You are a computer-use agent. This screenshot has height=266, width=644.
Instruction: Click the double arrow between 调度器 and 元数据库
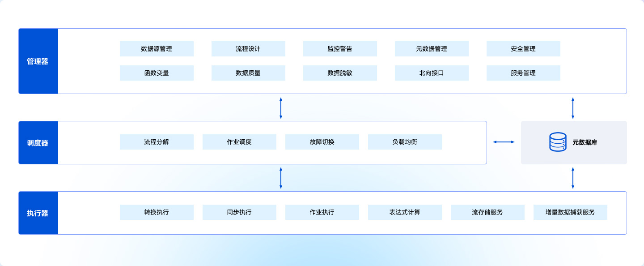504,142
